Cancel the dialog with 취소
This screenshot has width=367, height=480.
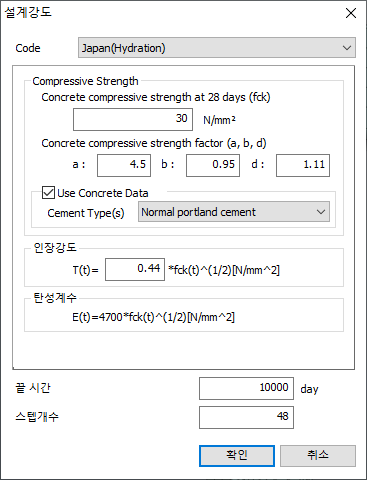[318, 456]
